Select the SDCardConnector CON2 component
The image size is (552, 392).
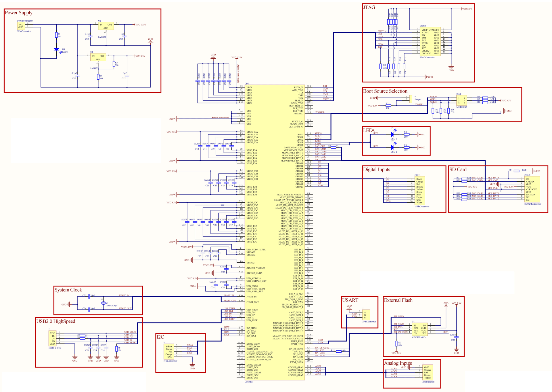click(x=532, y=189)
